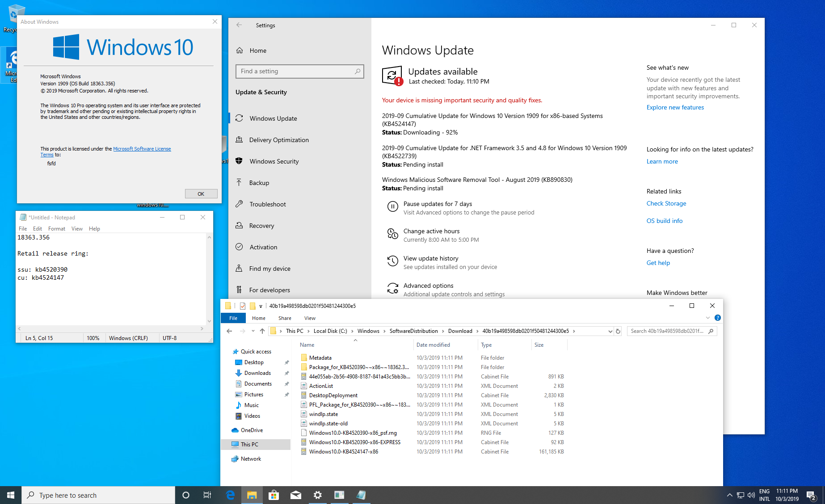Open File tab in Explorer
This screenshot has height=504, width=825.
[233, 318]
